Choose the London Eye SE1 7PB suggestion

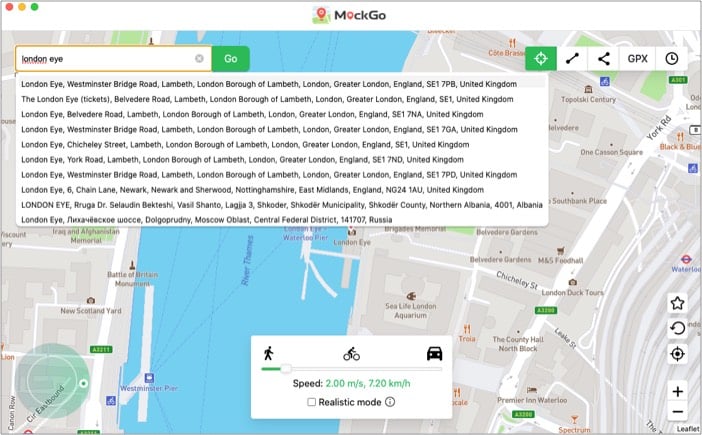point(282,84)
